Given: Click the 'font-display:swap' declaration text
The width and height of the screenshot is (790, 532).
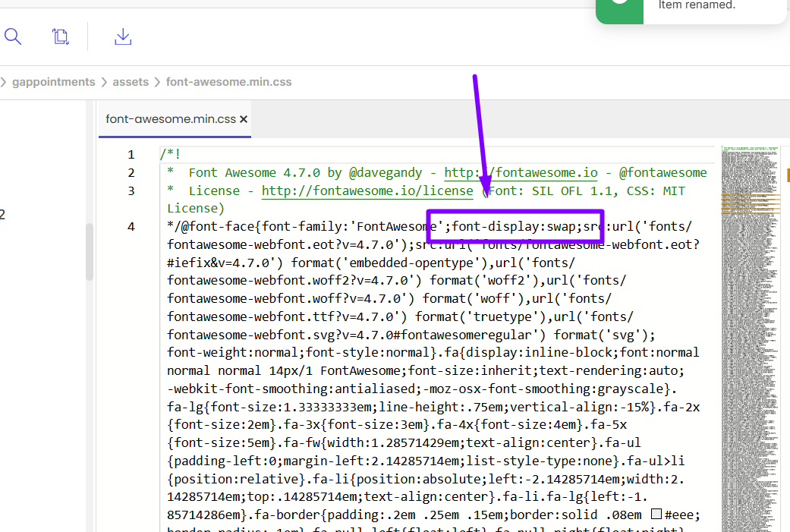Looking at the screenshot, I should tap(514, 227).
